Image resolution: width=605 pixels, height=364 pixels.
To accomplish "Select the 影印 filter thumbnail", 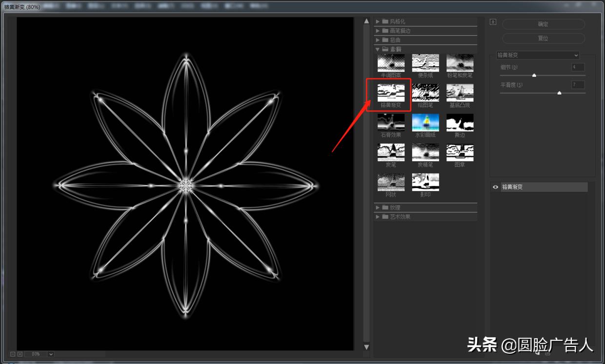I will 425,182.
